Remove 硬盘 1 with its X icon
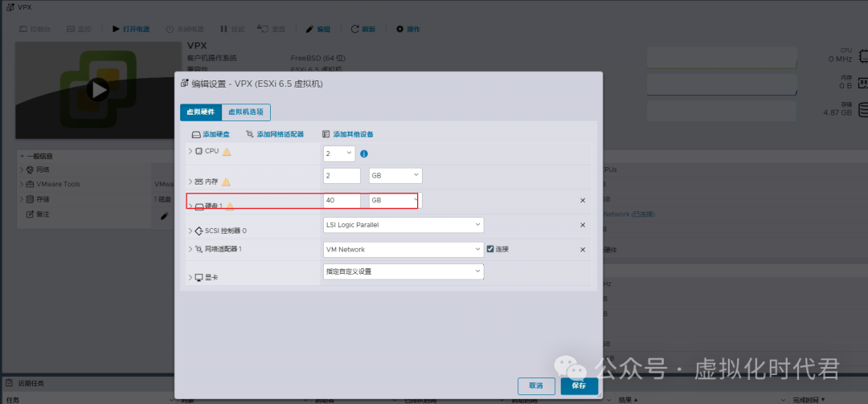This screenshot has height=404, width=868. click(x=583, y=200)
